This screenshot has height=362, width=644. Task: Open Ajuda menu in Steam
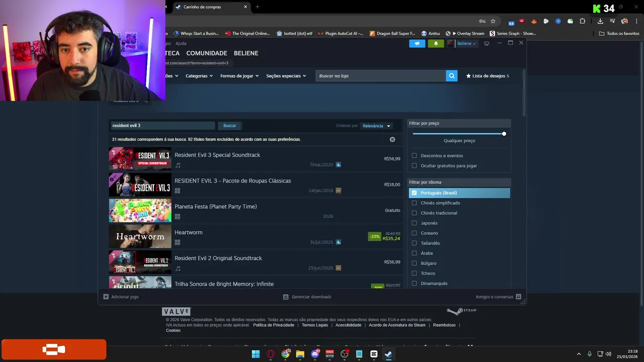click(181, 44)
